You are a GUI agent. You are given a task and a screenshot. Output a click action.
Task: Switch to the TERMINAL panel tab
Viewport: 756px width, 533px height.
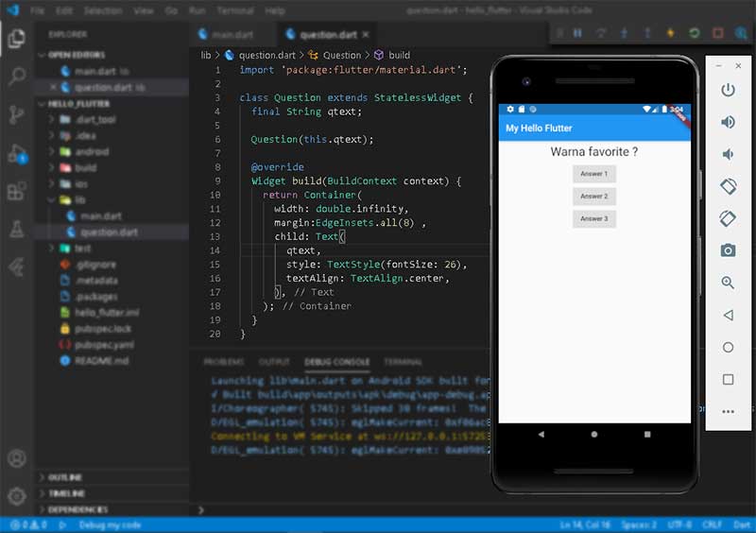tap(403, 362)
